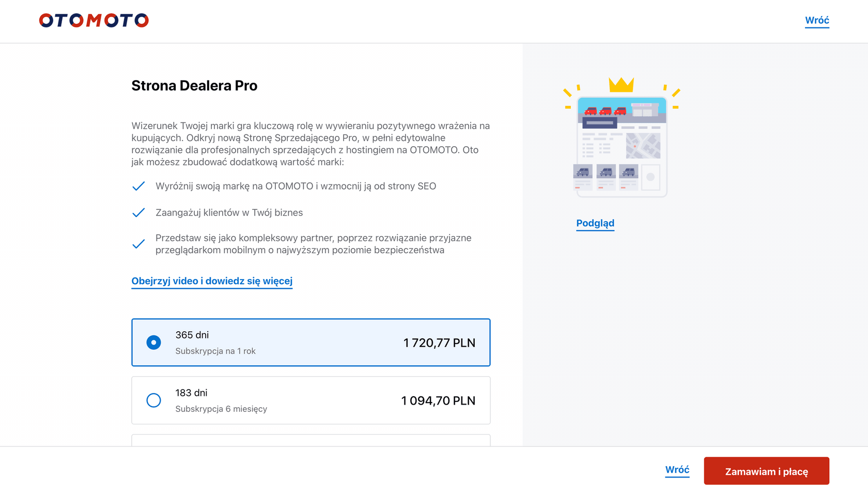Click the OTOMOTO logo

pos(94,20)
